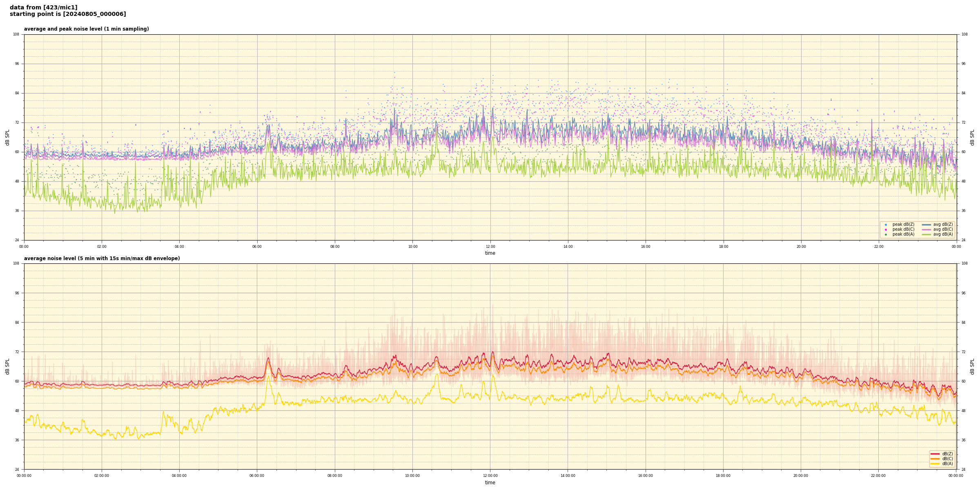This screenshot has height=490, width=980.
Task: Click the green peak dB(A) legend marker
Action: [x=886, y=234]
